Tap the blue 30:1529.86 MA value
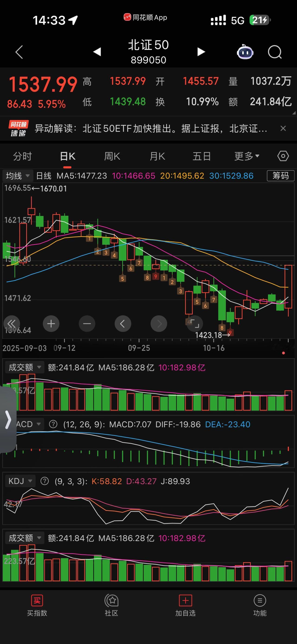Image resolution: width=297 pixels, height=644 pixels. (x=231, y=176)
